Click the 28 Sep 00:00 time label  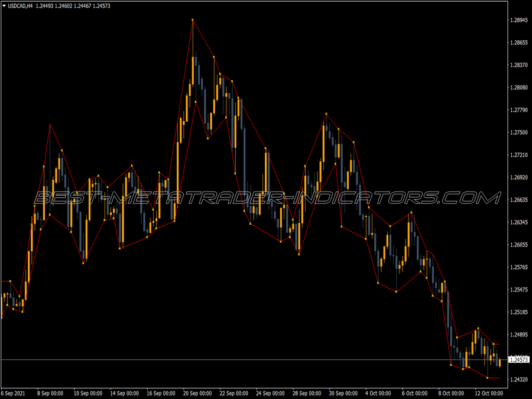[x=307, y=393]
